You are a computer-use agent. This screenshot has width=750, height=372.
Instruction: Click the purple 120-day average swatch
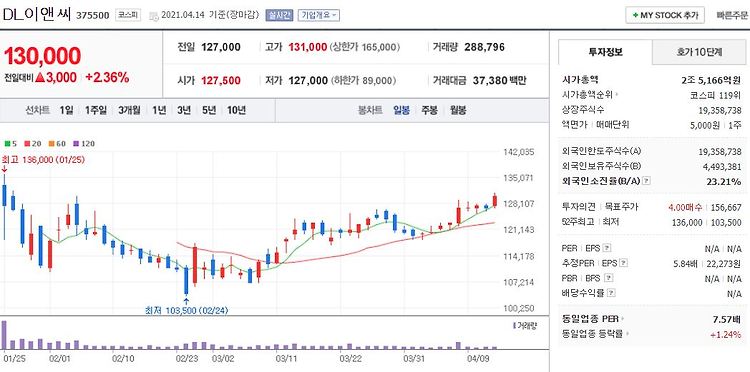coord(76,143)
